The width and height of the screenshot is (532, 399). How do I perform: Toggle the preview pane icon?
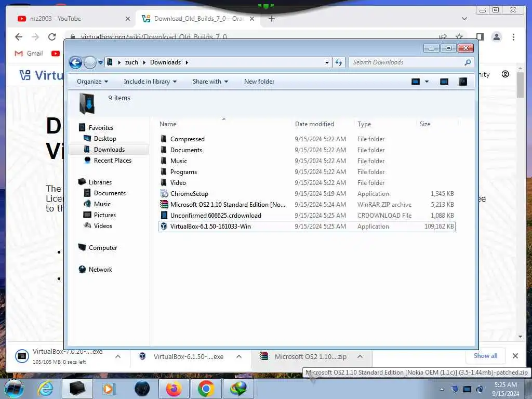[444, 82]
